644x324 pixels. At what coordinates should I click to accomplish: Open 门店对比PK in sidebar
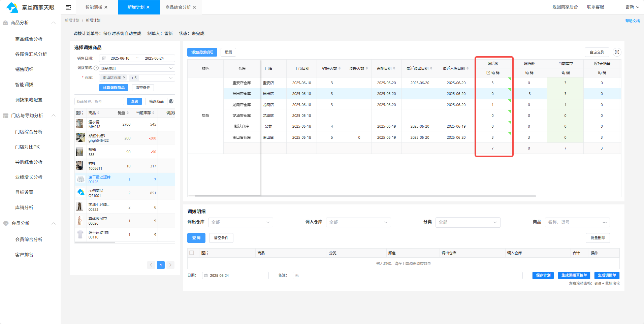point(27,147)
